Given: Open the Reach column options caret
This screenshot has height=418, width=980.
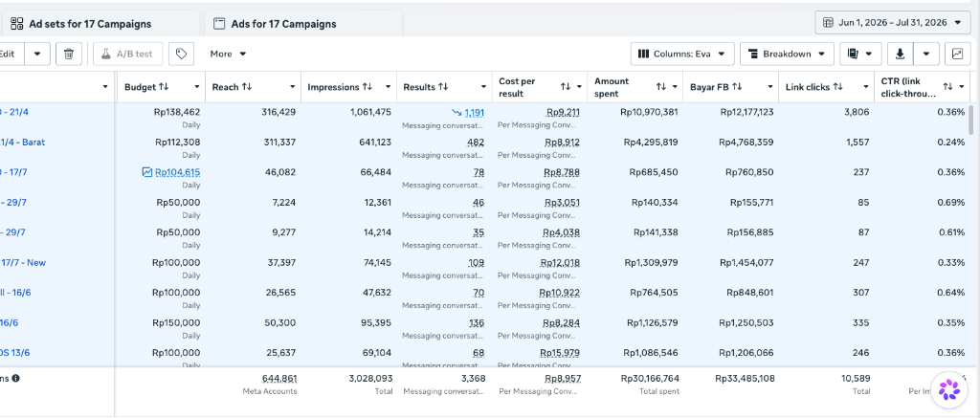Looking at the screenshot, I should pos(293,87).
